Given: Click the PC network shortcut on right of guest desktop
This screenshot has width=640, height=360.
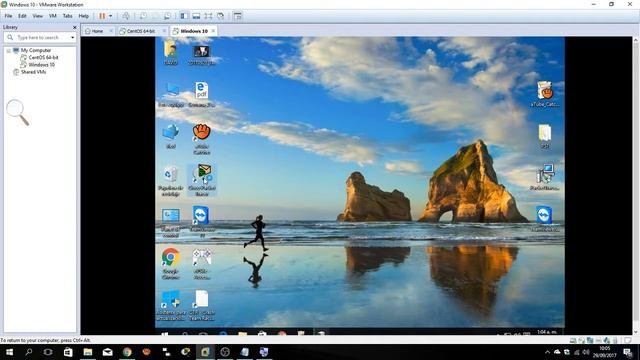Looking at the screenshot, I should click(x=544, y=177).
